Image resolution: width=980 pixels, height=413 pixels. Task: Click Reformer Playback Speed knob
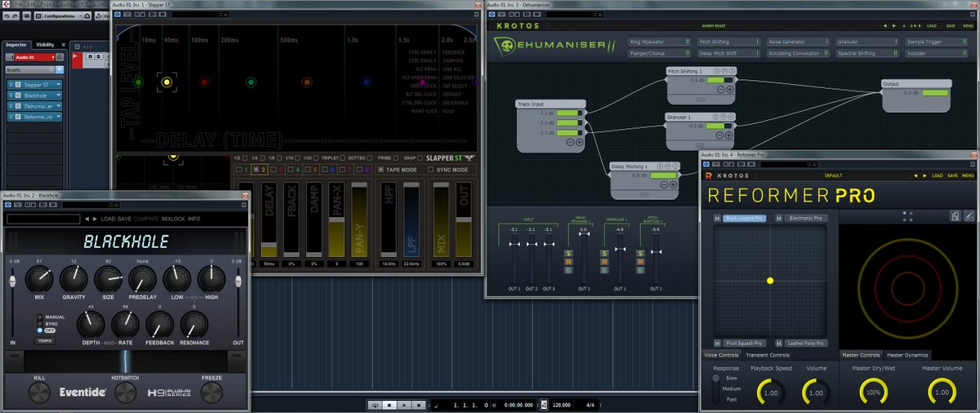769,393
